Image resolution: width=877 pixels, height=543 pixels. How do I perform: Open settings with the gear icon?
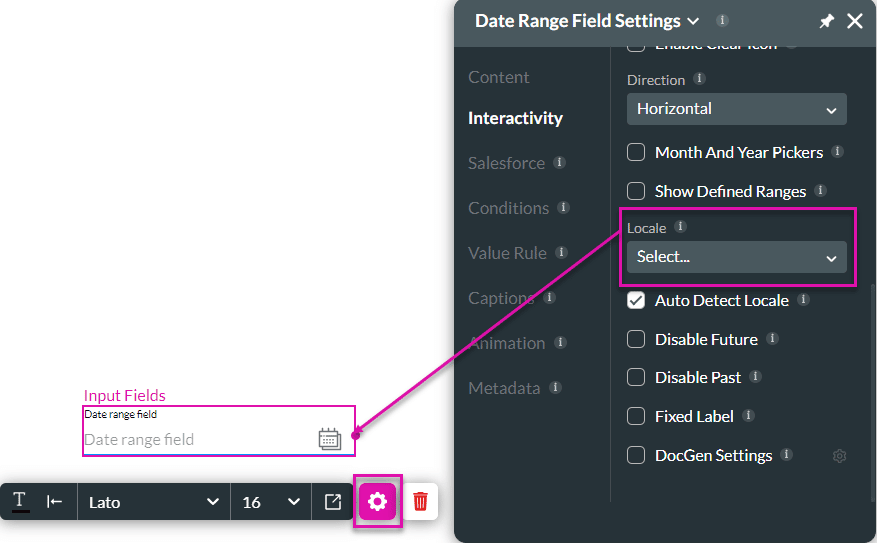pyautogui.click(x=378, y=502)
